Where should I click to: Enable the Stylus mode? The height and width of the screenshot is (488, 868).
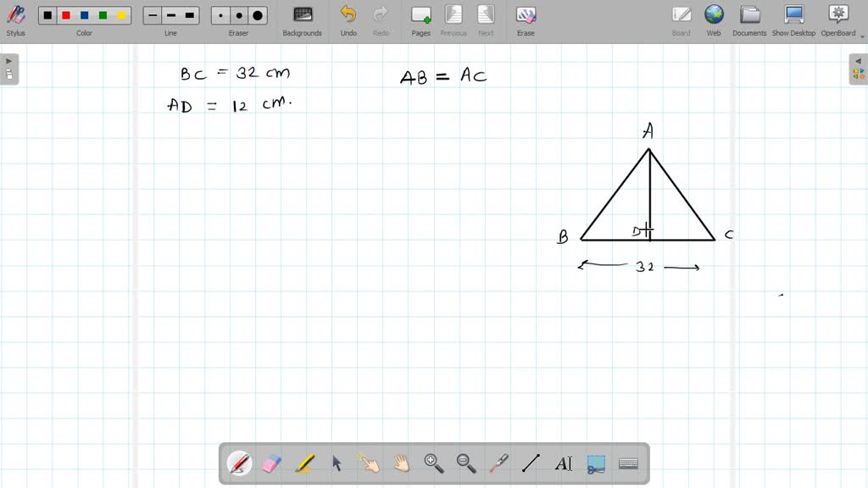(x=14, y=15)
